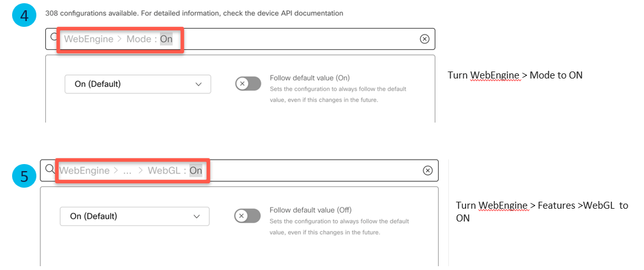
Task: Toggle Follow default value (Off) switch
Action: (247, 216)
